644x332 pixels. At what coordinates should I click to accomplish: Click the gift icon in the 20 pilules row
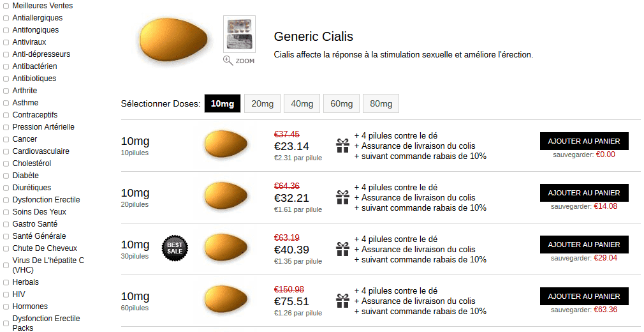[x=342, y=197]
